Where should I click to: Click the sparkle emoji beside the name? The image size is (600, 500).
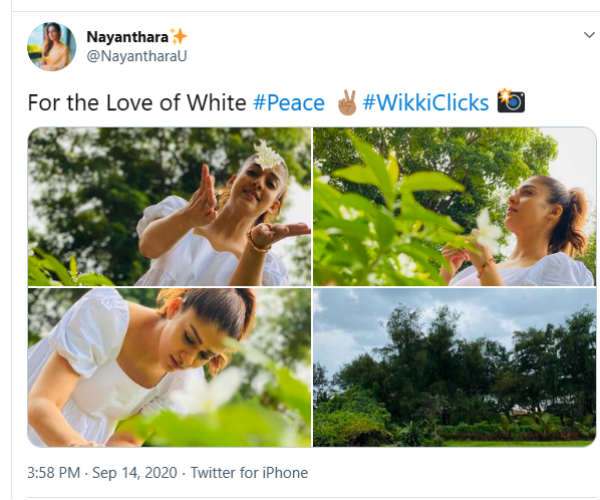(x=178, y=37)
